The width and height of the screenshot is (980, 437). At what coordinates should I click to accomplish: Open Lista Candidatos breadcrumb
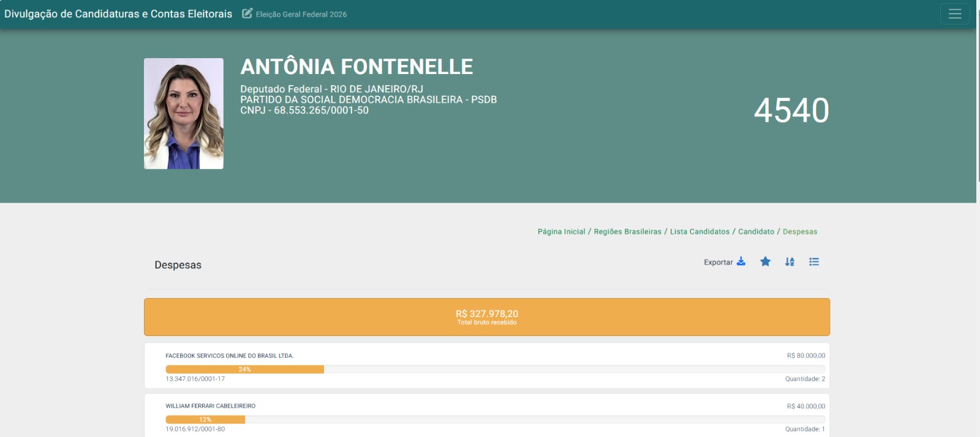coord(700,231)
